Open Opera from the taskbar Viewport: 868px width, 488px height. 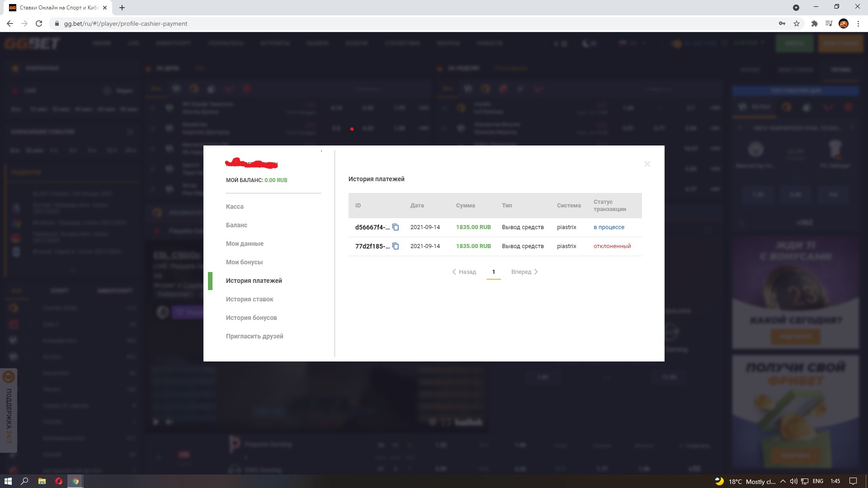(x=59, y=481)
